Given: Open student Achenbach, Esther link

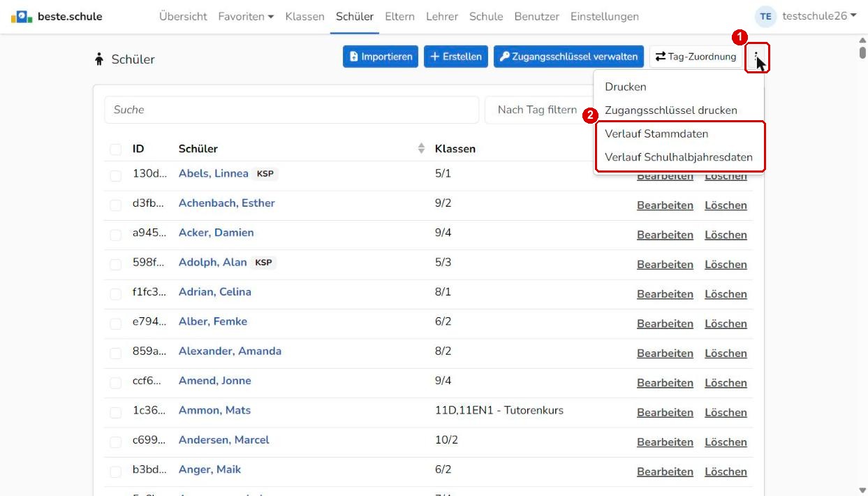Looking at the screenshot, I should point(227,203).
